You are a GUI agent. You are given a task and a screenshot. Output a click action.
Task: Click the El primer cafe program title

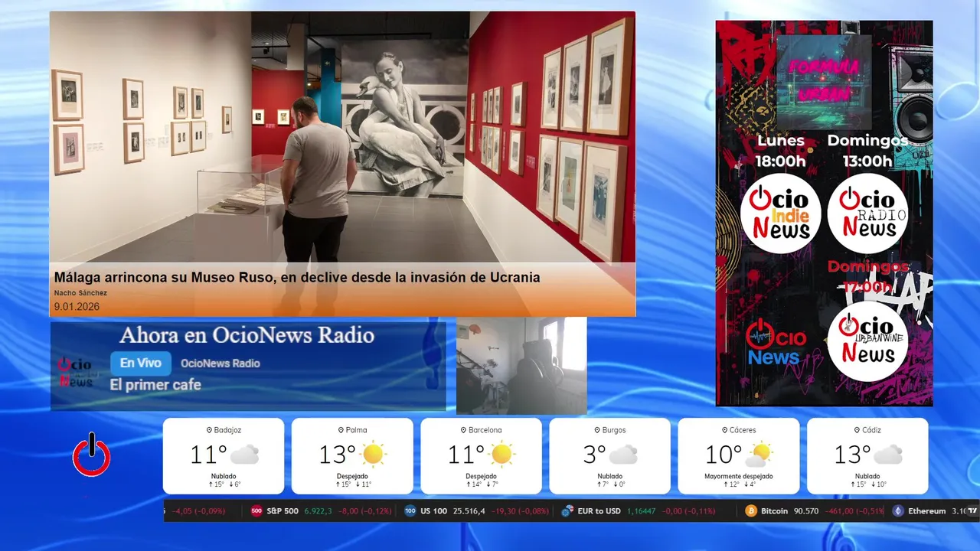click(x=155, y=385)
